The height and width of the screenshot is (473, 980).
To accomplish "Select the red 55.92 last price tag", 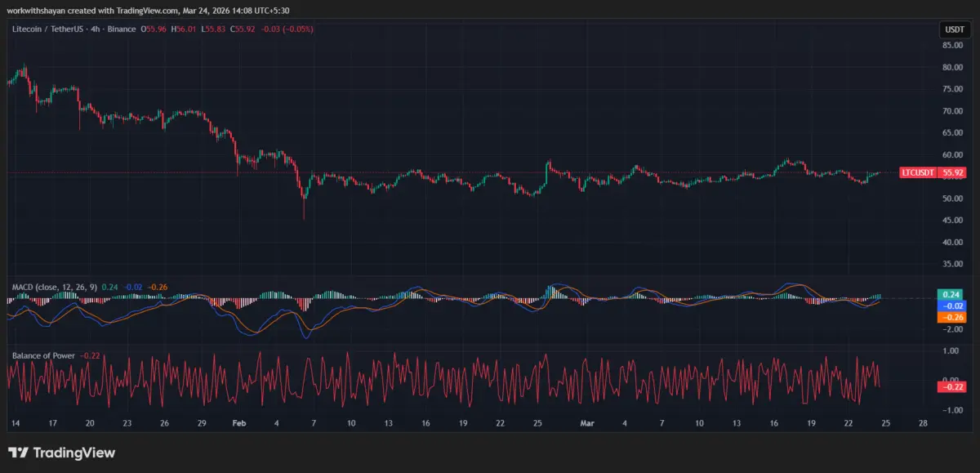I will point(953,173).
